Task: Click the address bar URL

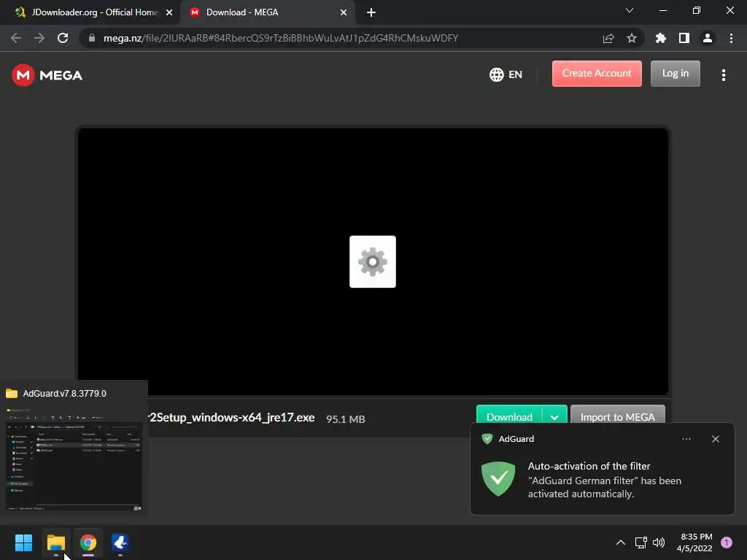Action: click(281, 38)
